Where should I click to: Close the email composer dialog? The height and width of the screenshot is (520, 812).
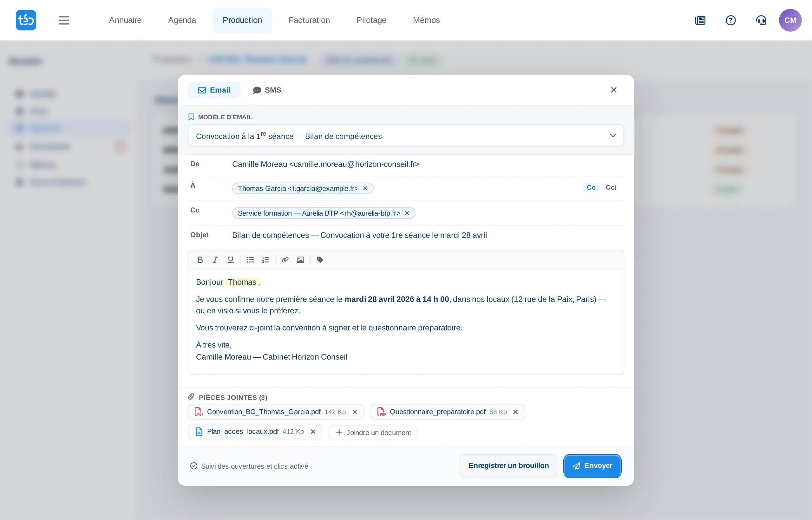tap(614, 90)
